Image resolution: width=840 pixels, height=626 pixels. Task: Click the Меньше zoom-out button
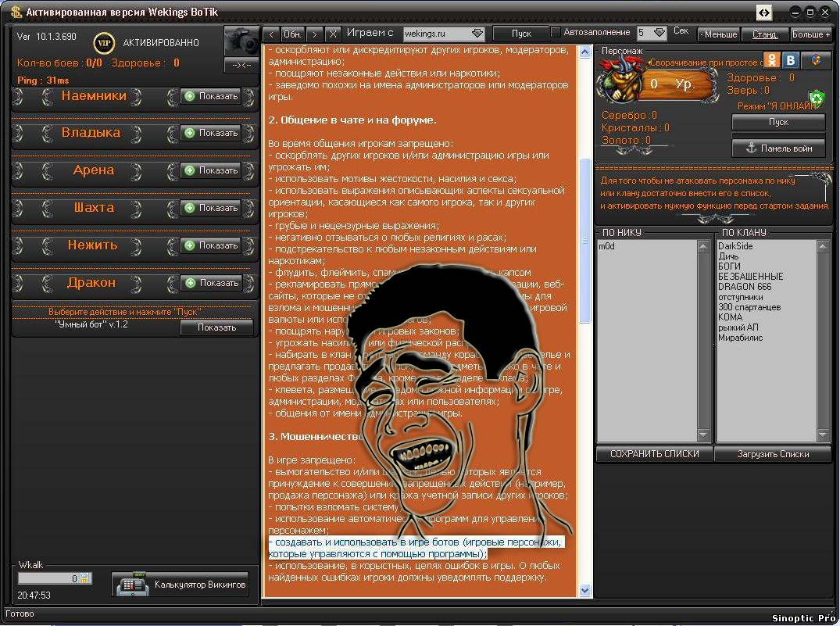click(718, 34)
